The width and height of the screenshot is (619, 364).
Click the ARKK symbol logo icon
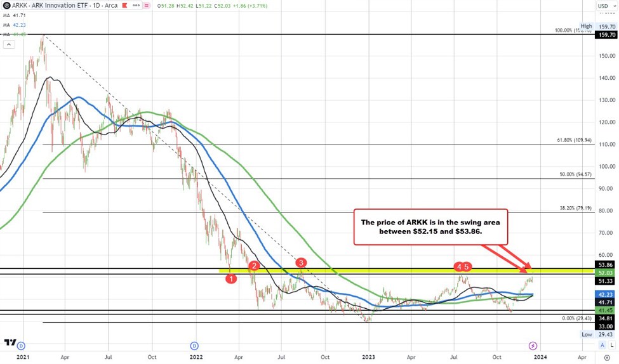6,6
